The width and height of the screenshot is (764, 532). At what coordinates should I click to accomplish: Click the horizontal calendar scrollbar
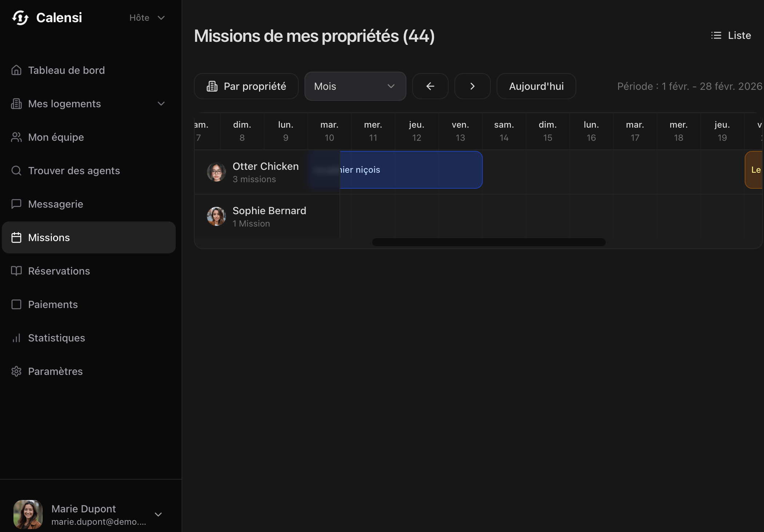point(489,242)
